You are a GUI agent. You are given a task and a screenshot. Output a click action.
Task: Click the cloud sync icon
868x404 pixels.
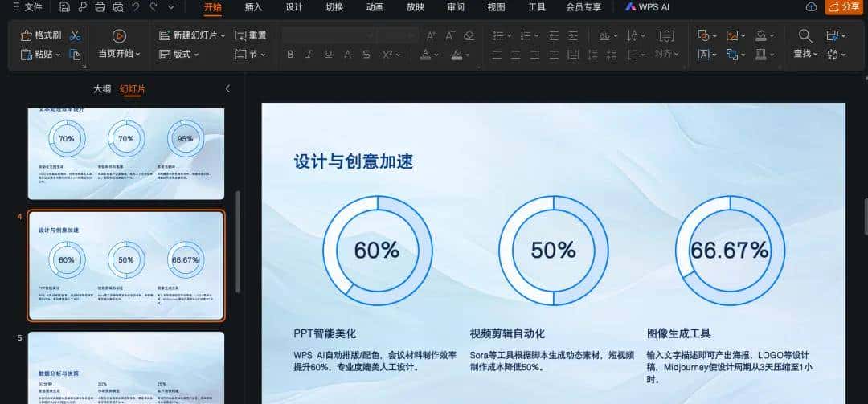coord(812,7)
